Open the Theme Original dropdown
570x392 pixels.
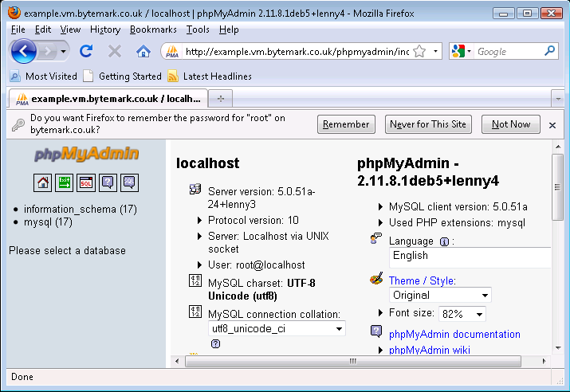[440, 295]
